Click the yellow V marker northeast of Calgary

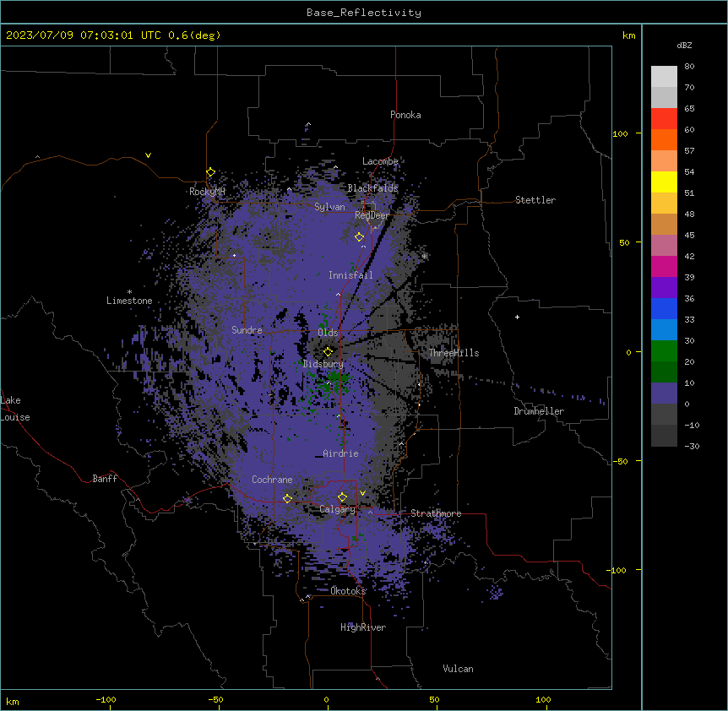coord(362,493)
